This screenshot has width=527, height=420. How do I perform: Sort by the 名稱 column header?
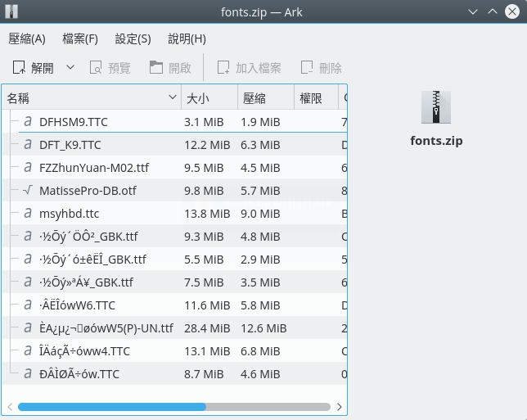click(92, 98)
